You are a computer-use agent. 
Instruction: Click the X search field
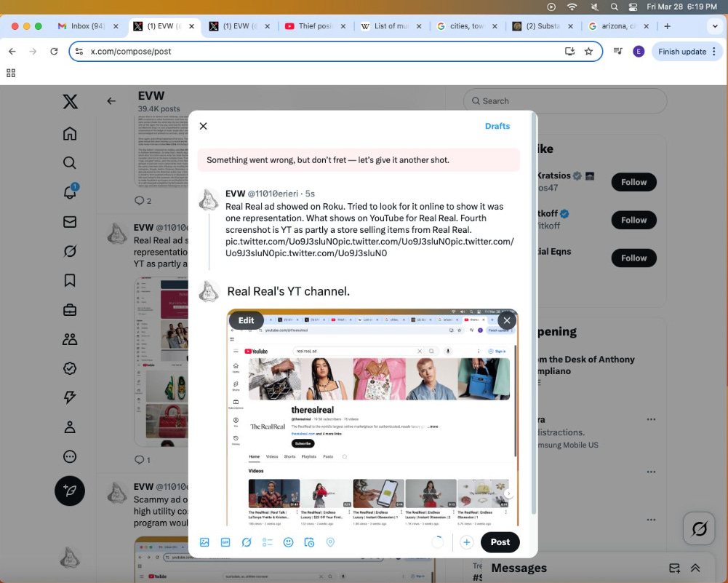click(565, 100)
